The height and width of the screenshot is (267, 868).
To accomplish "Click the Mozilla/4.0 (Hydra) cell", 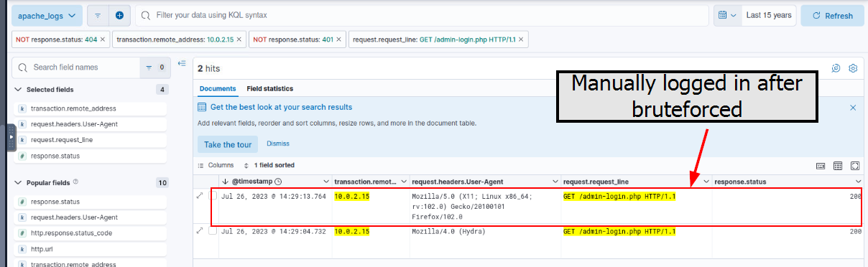I will pyautogui.click(x=449, y=232).
